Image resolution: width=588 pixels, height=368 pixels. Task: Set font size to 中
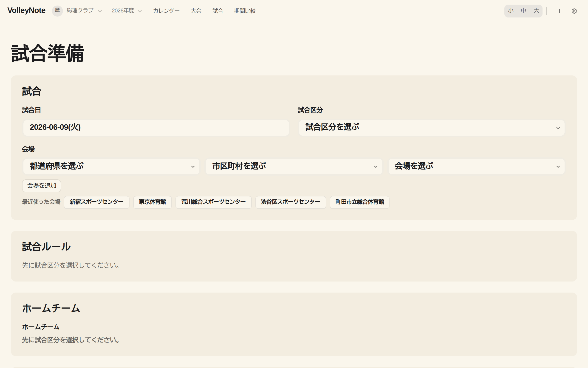pyautogui.click(x=523, y=11)
